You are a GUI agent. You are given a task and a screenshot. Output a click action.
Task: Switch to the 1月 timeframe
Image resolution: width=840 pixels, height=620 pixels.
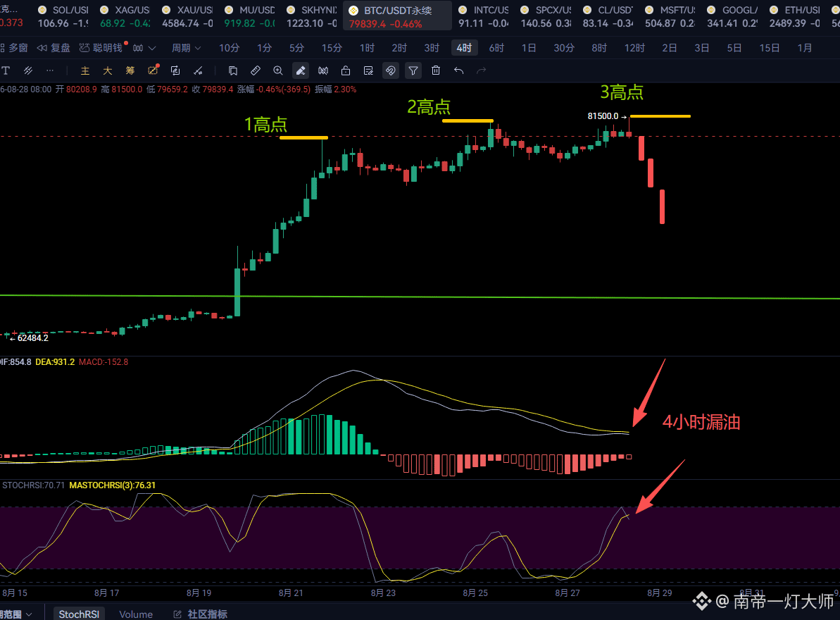[805, 48]
